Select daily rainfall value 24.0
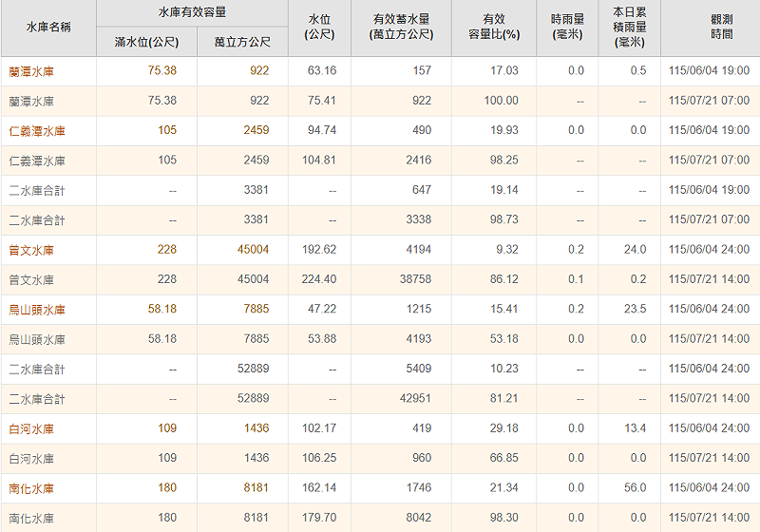The image size is (760, 532). click(635, 250)
